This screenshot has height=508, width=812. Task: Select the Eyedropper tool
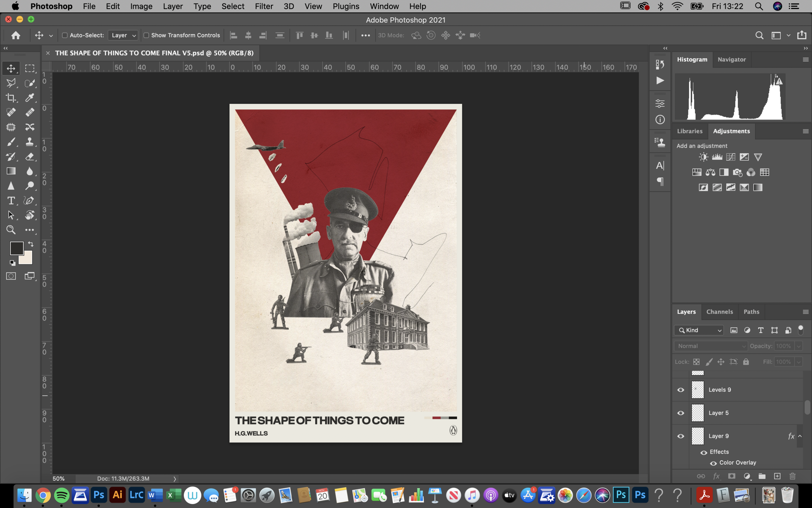tap(30, 98)
